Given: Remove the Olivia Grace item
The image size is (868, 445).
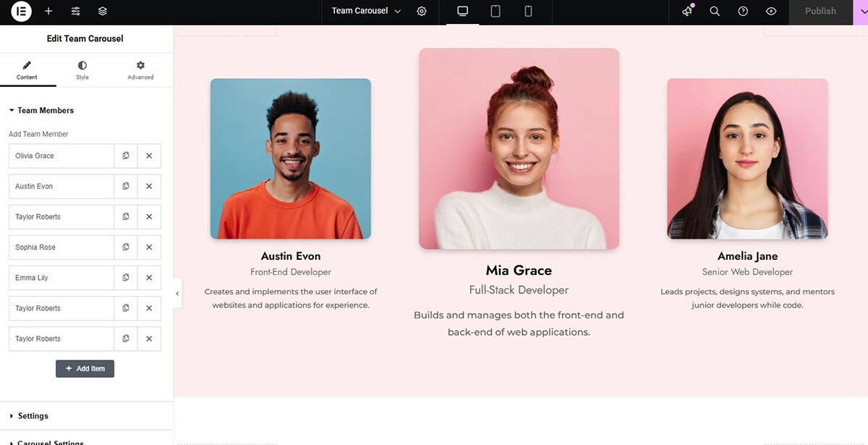Looking at the screenshot, I should click(x=149, y=156).
